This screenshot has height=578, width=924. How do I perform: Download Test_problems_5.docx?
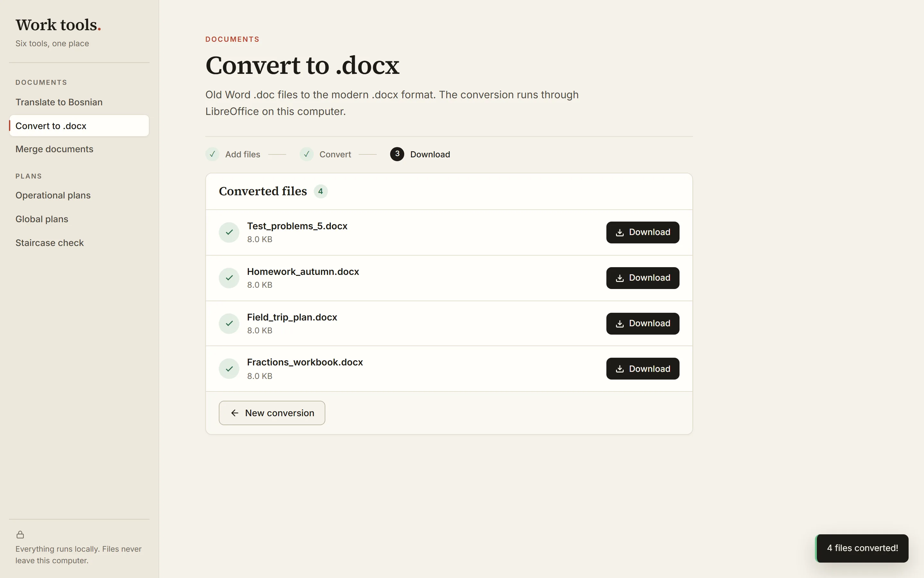pyautogui.click(x=643, y=232)
